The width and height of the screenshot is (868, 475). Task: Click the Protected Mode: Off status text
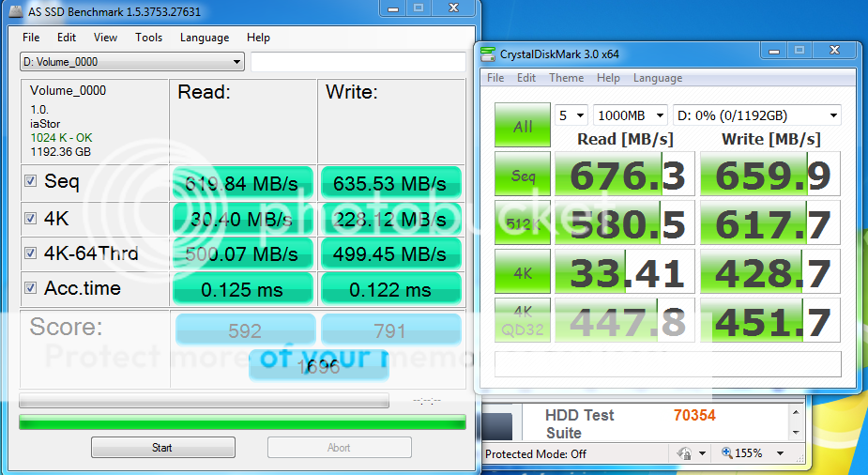point(535,454)
